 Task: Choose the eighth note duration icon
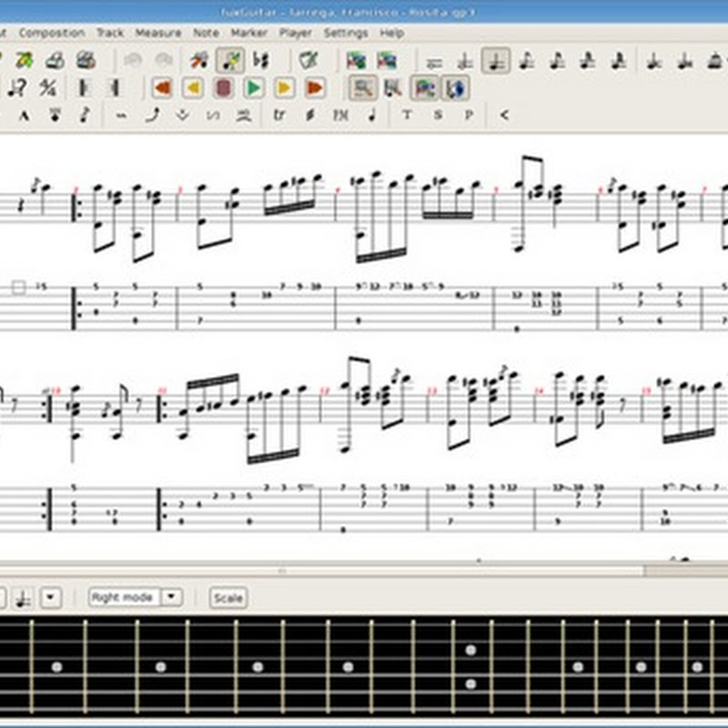click(526, 61)
